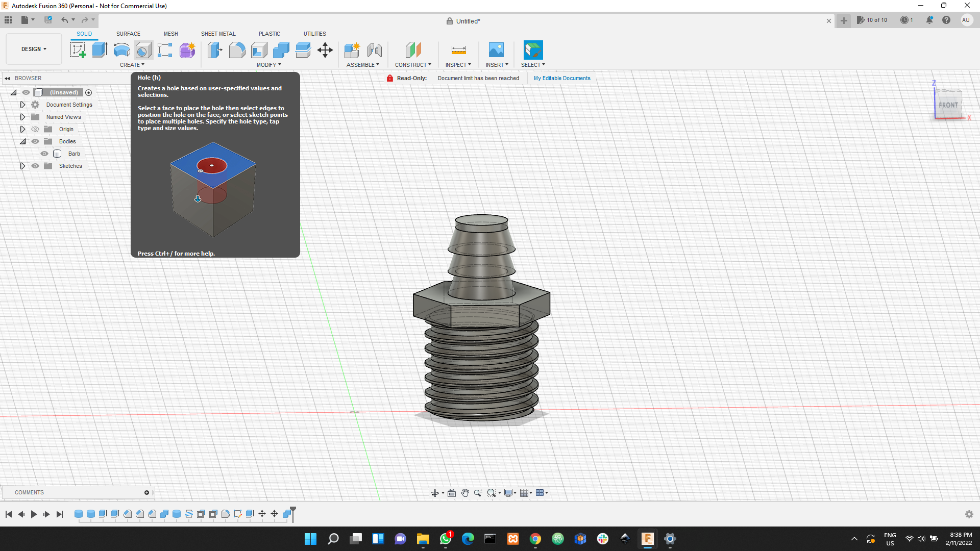Image resolution: width=980 pixels, height=551 pixels.
Task: Select the Hole tool in CREATE menu
Action: (143, 49)
